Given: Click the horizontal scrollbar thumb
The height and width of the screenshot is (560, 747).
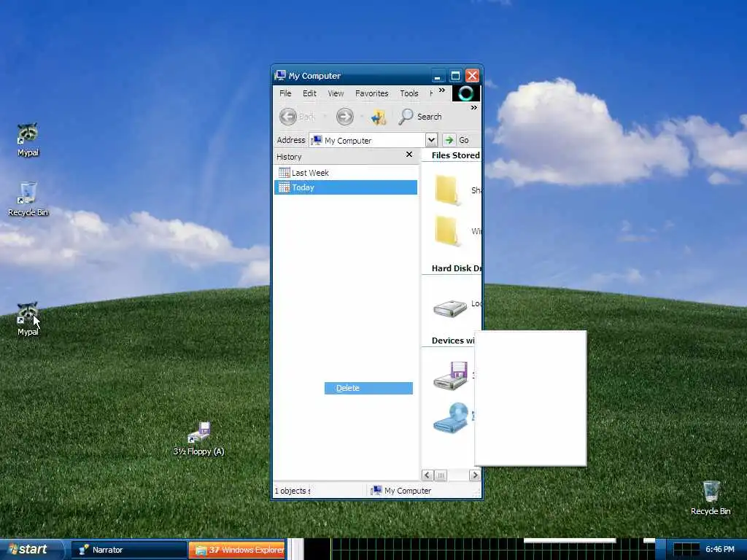Looking at the screenshot, I should [441, 475].
